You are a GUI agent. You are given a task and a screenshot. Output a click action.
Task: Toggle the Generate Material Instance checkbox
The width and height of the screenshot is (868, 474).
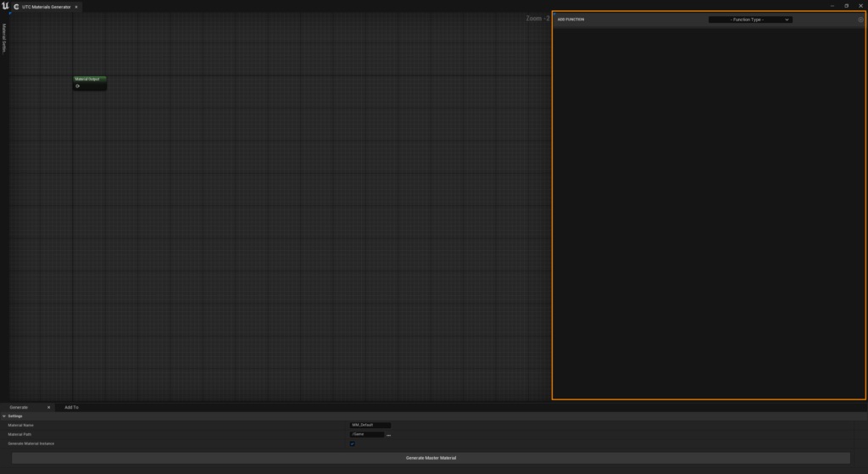tap(353, 443)
